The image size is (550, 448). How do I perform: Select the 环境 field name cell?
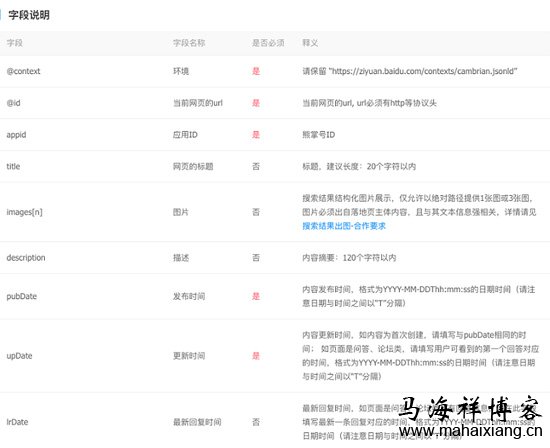coord(181,71)
